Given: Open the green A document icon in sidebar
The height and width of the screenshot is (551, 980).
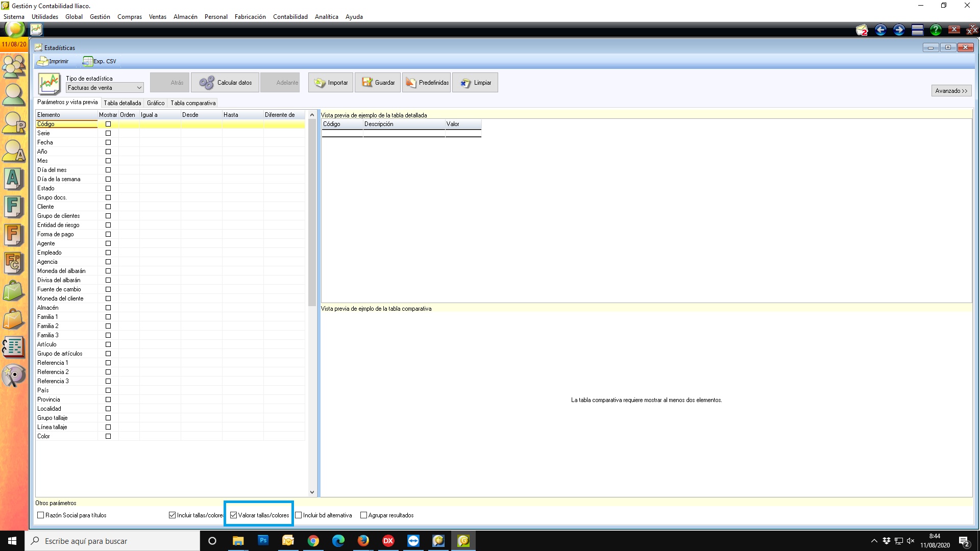Looking at the screenshot, I should (x=14, y=179).
